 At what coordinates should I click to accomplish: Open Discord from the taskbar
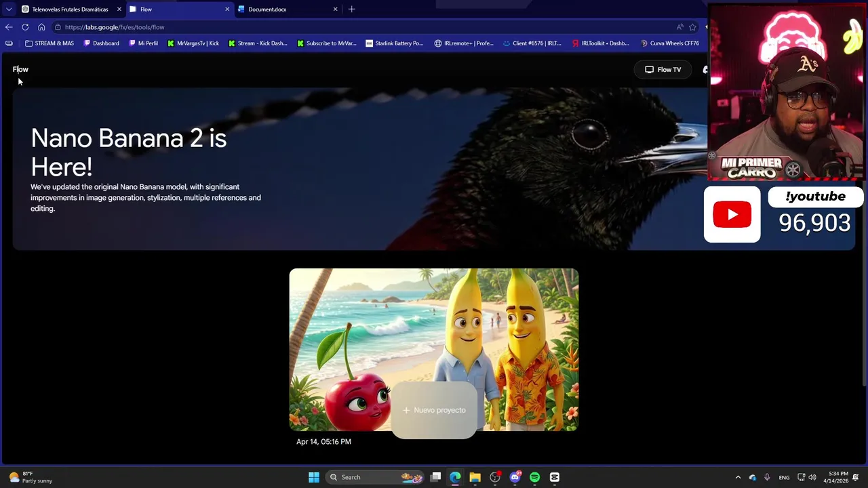click(515, 477)
